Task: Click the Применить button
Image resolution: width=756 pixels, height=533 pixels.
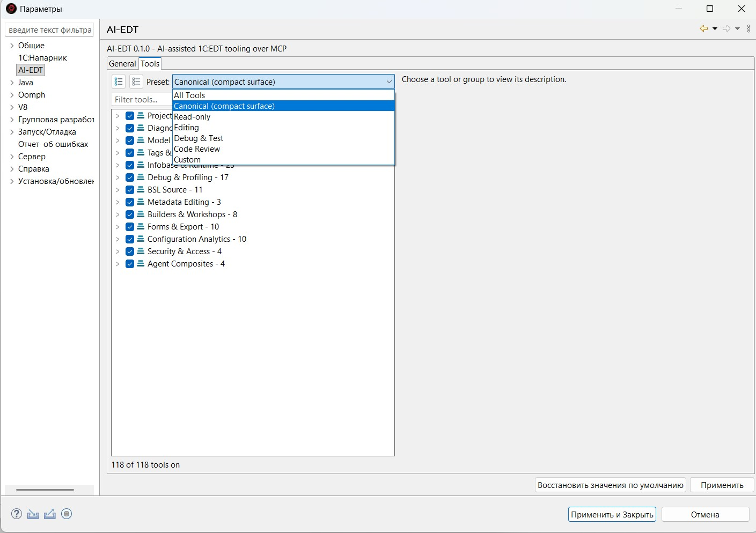Action: coord(722,485)
